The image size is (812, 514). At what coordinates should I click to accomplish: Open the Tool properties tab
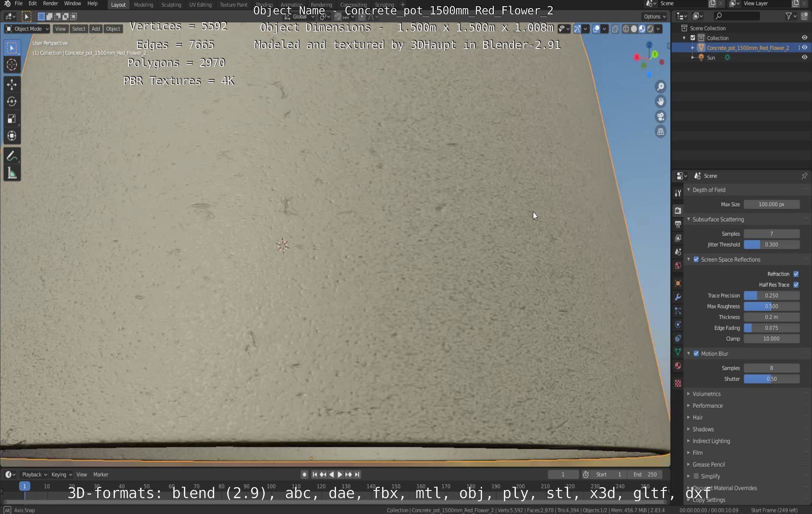click(678, 193)
